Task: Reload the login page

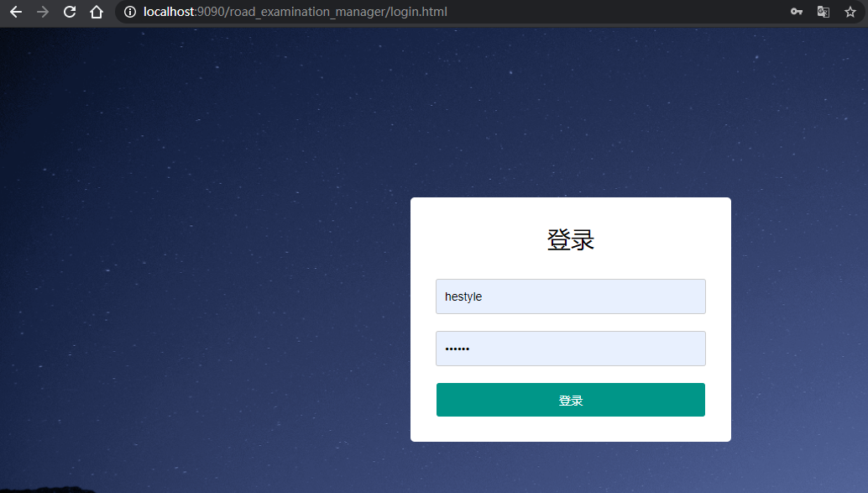Action: tap(69, 12)
